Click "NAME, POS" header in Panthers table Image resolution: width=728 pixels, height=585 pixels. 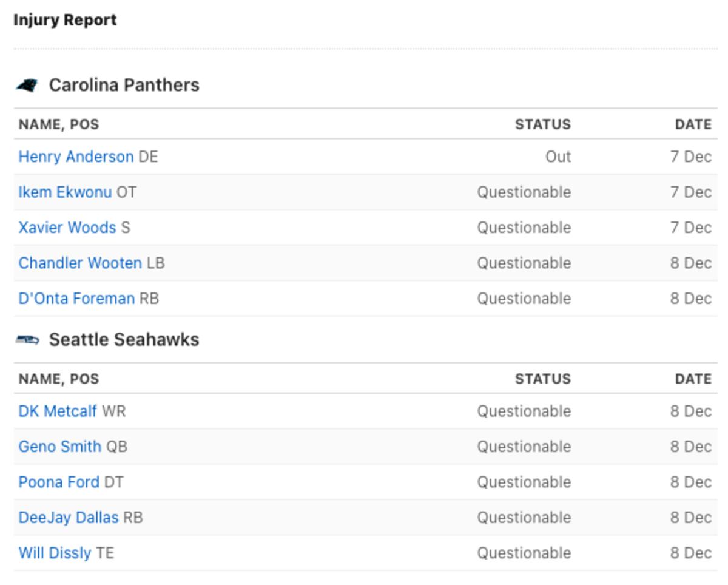click(x=59, y=124)
